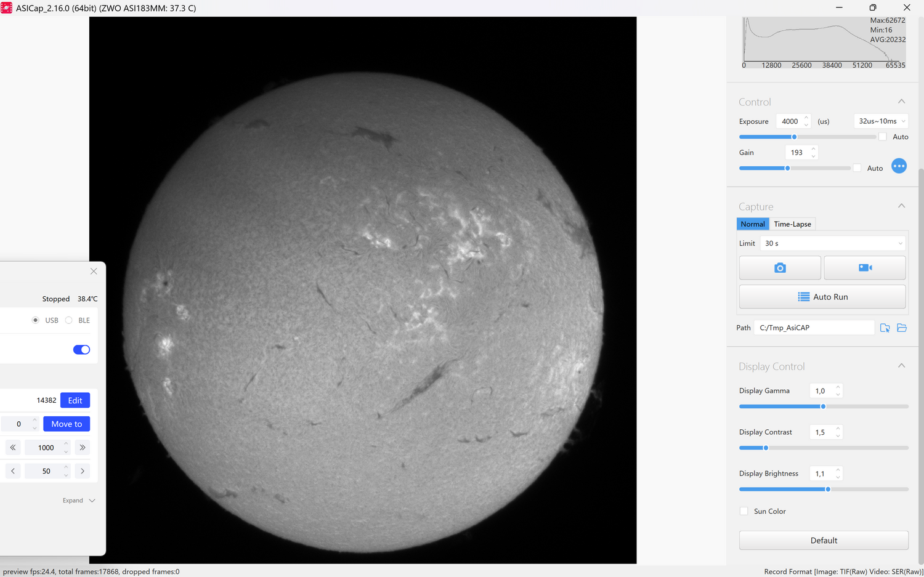Image resolution: width=924 pixels, height=577 pixels.
Task: Adjust the Display Contrast slider handle
Action: [x=766, y=448]
